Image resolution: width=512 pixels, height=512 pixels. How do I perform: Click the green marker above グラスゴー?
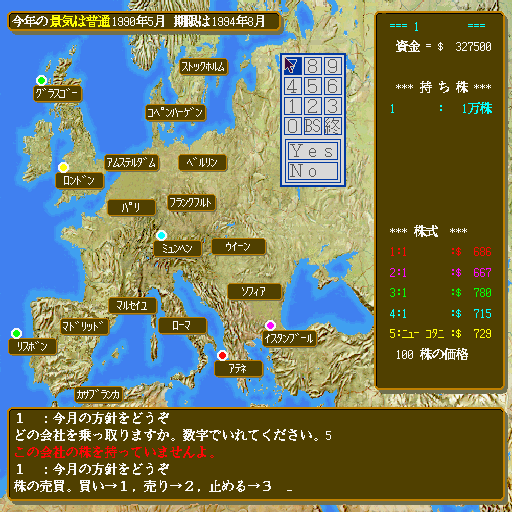tap(41, 80)
